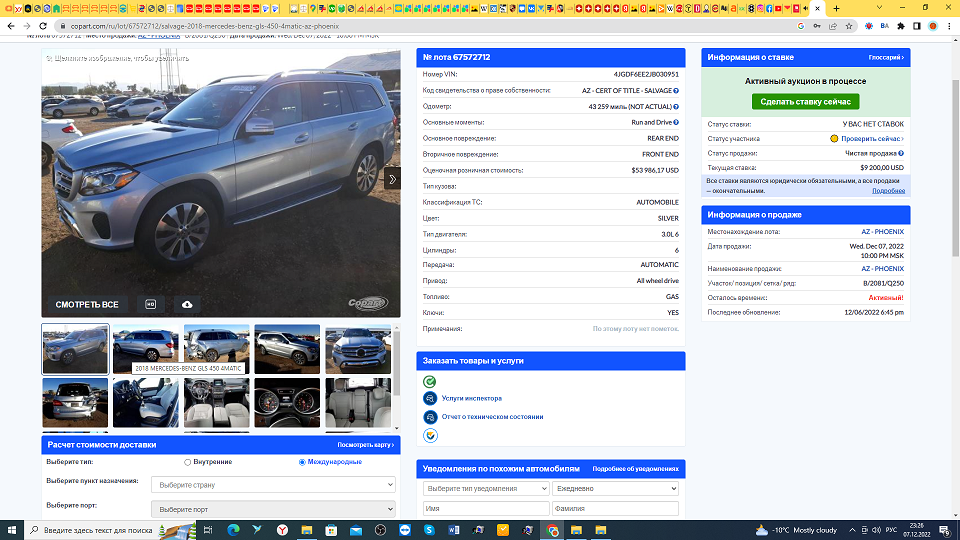
Task: Select the rear seats thumbnail
Action: tap(358, 402)
